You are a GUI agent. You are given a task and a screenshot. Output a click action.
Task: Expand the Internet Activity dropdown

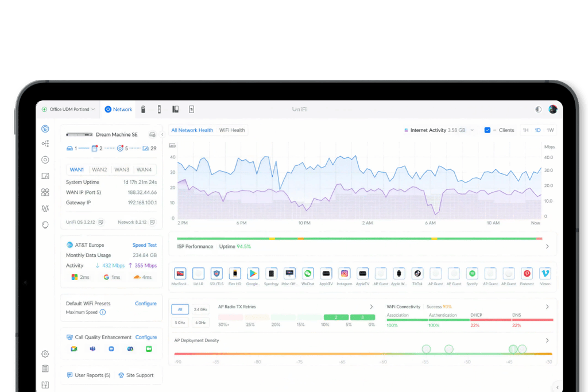click(x=439, y=130)
